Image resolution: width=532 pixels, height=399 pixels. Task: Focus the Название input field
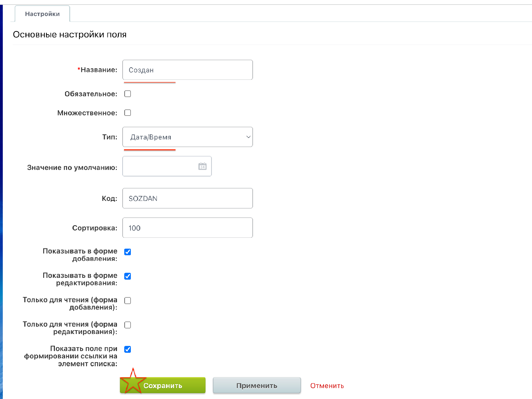click(187, 70)
